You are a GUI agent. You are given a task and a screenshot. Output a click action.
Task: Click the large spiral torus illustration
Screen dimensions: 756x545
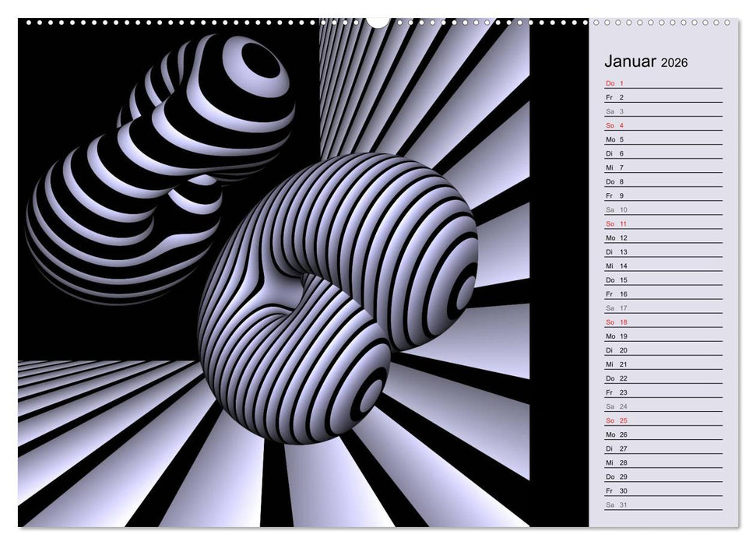[335, 288]
